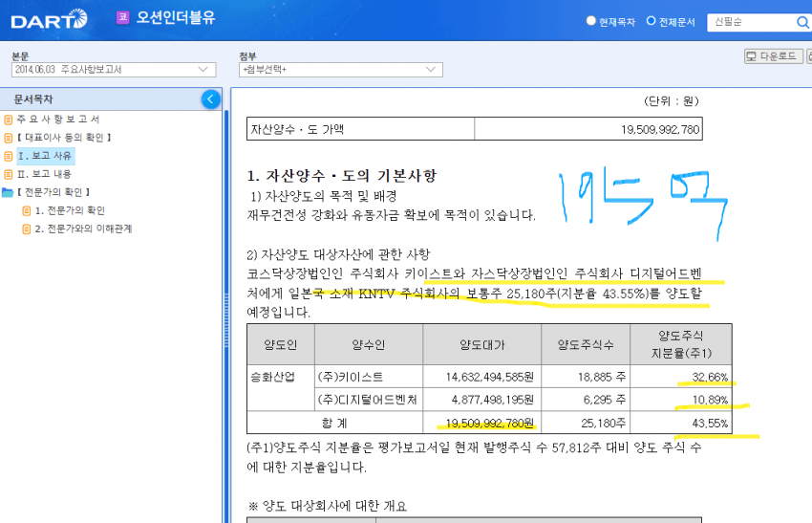This screenshot has width=812, height=523.
Task: Click the 양도대가 column header
Action: coord(482,345)
